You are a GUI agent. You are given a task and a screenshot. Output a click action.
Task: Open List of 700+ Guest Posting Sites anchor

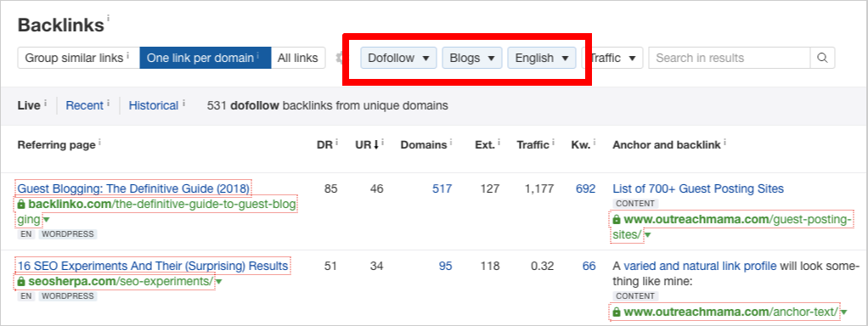(x=698, y=188)
